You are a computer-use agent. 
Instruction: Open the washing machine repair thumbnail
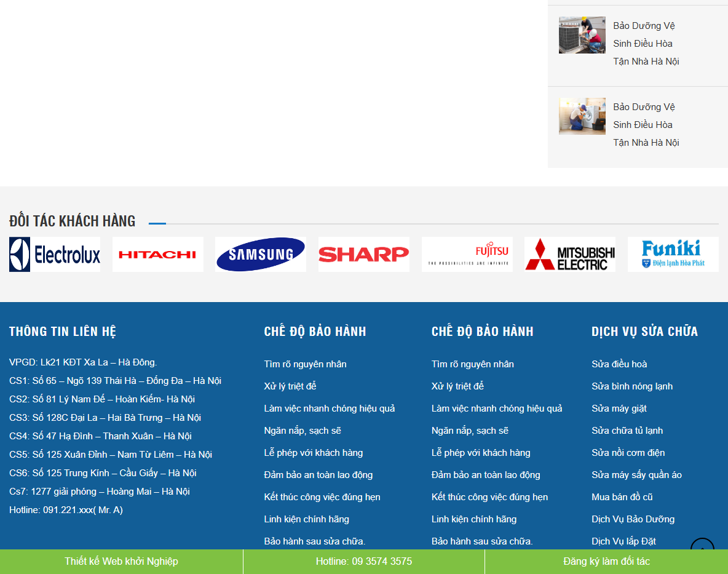pyautogui.click(x=582, y=116)
